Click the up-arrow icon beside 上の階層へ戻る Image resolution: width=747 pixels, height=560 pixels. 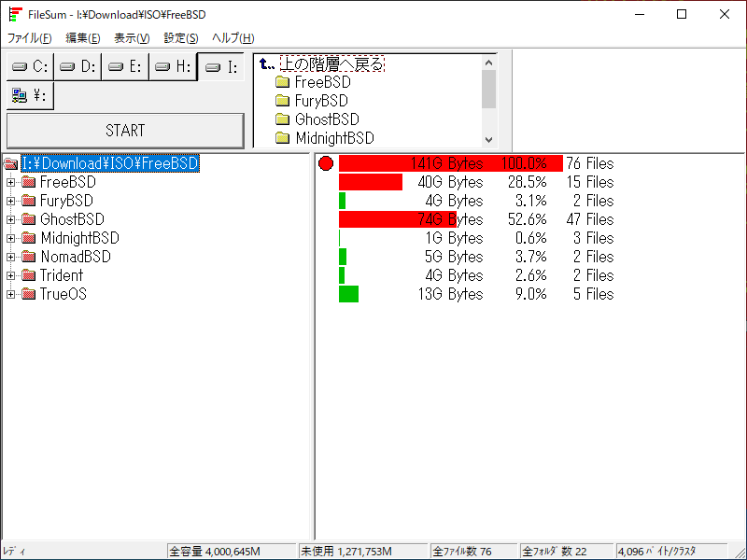pyautogui.click(x=267, y=63)
